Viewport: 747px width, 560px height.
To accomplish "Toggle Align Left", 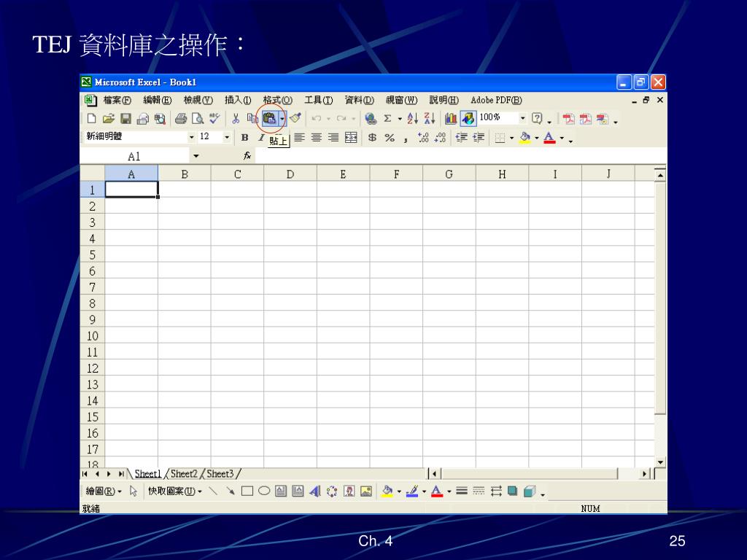I will [299, 138].
